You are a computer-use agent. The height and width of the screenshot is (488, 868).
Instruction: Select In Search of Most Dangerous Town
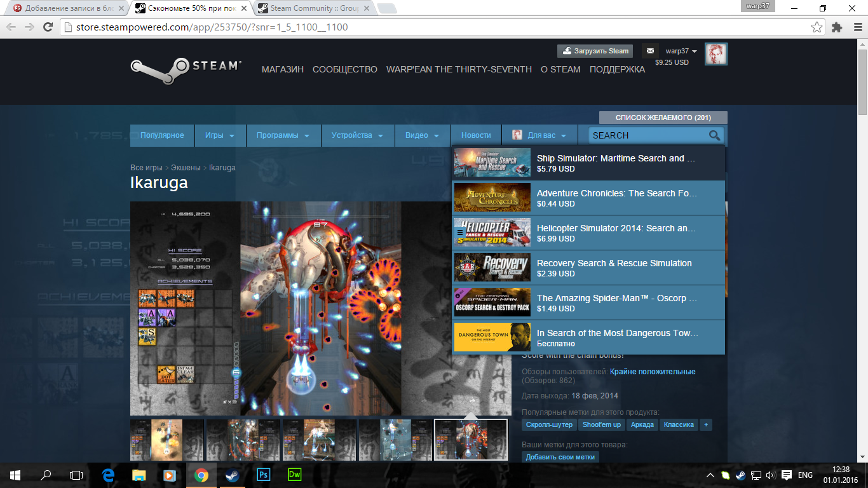(588, 337)
